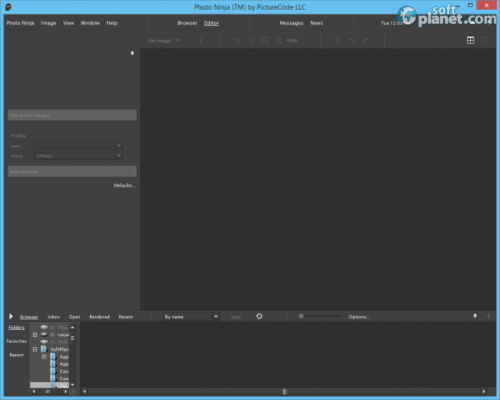Open the Photo Ninja menu
The width and height of the screenshot is (500, 400).
20,23
